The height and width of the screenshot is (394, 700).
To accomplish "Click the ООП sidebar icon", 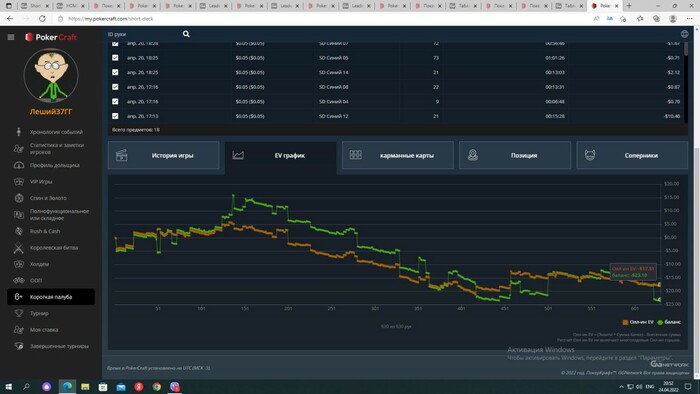I will pos(19,281).
